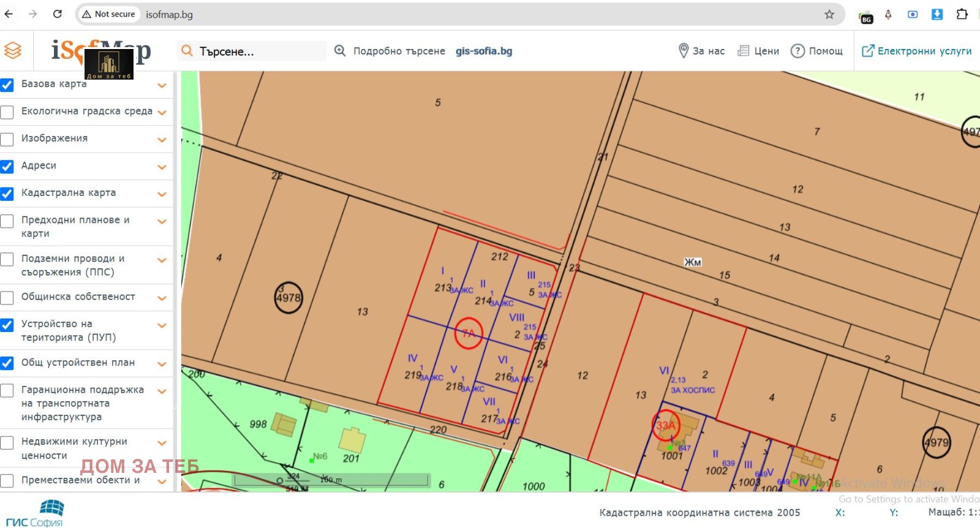Expand the Общ устройствен план group
This screenshot has height=528, width=980.
[x=162, y=364]
